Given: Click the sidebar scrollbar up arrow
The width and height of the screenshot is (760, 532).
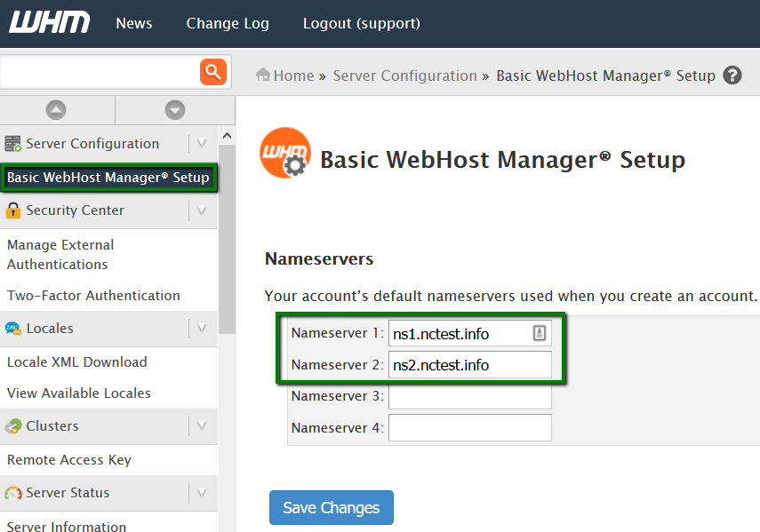Looking at the screenshot, I should 227,136.
